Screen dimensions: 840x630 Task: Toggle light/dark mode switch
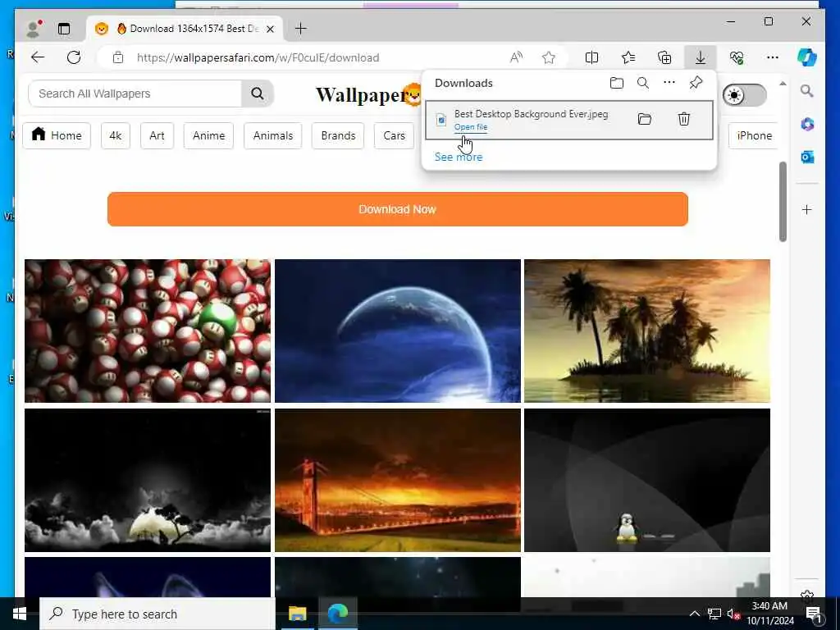click(744, 95)
